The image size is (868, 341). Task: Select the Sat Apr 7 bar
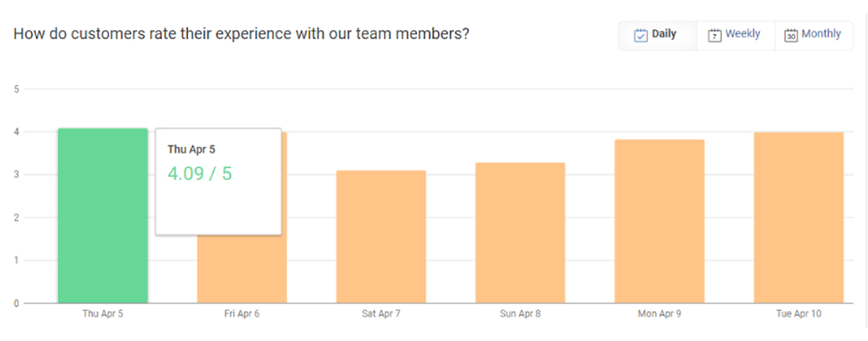(381, 236)
